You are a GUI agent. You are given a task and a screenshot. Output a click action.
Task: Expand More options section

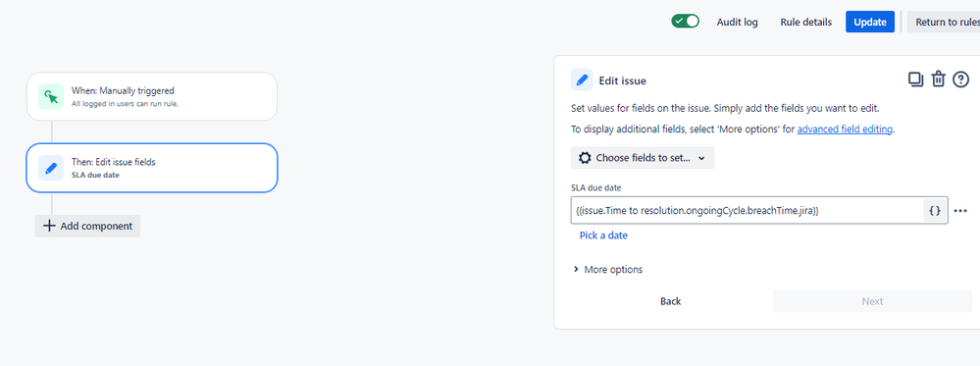click(608, 270)
